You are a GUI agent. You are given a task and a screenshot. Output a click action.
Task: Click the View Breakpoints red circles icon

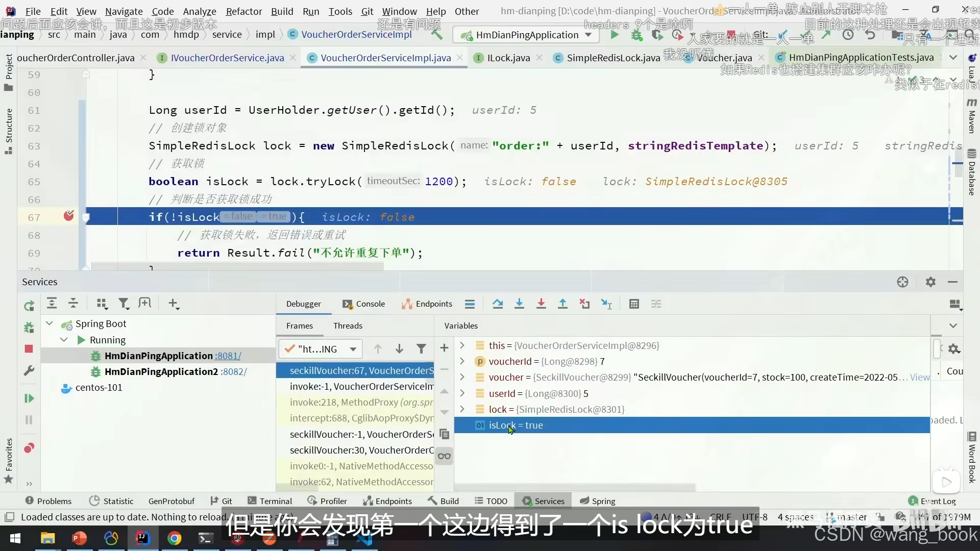click(x=29, y=448)
